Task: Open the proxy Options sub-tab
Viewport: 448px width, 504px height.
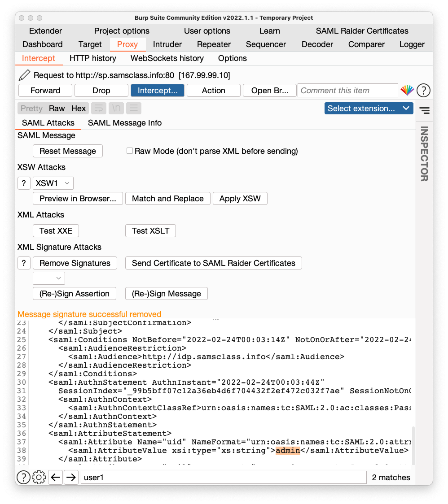Action: (x=233, y=58)
